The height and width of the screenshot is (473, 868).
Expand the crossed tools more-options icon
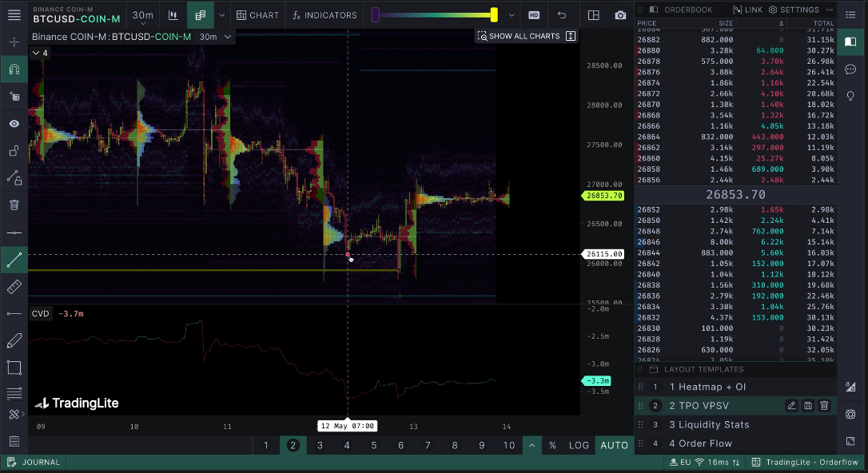pyautogui.click(x=14, y=415)
